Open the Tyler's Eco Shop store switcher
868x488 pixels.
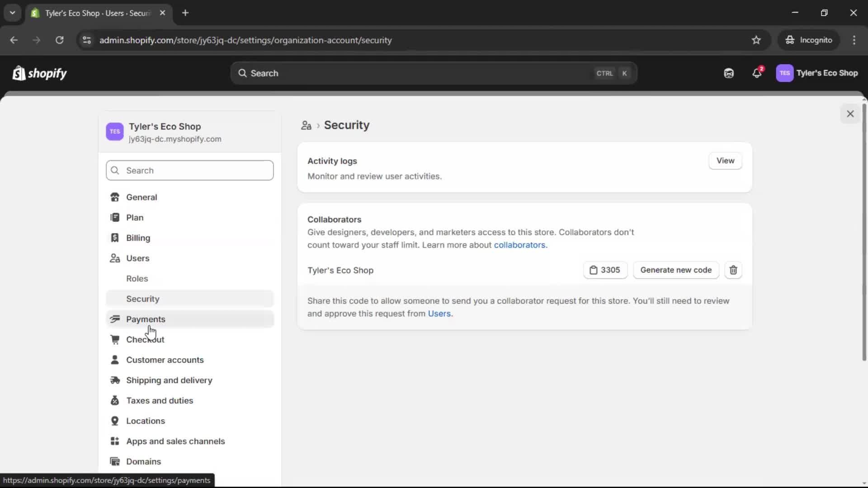click(827, 73)
